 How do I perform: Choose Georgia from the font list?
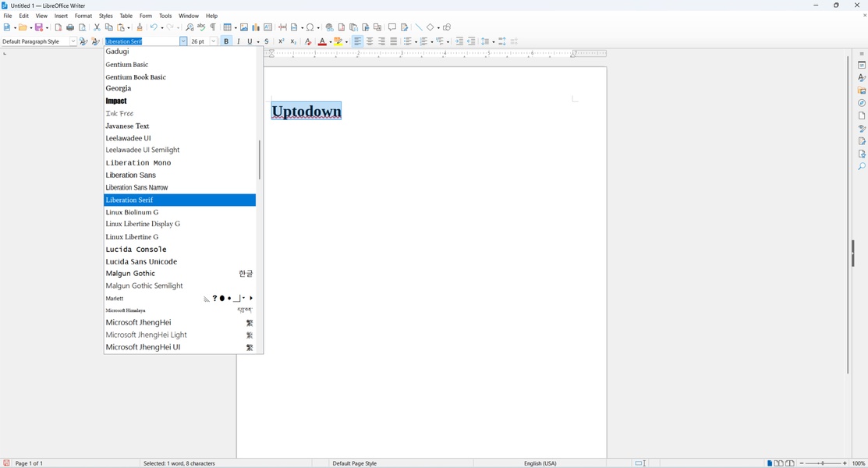(x=179, y=89)
